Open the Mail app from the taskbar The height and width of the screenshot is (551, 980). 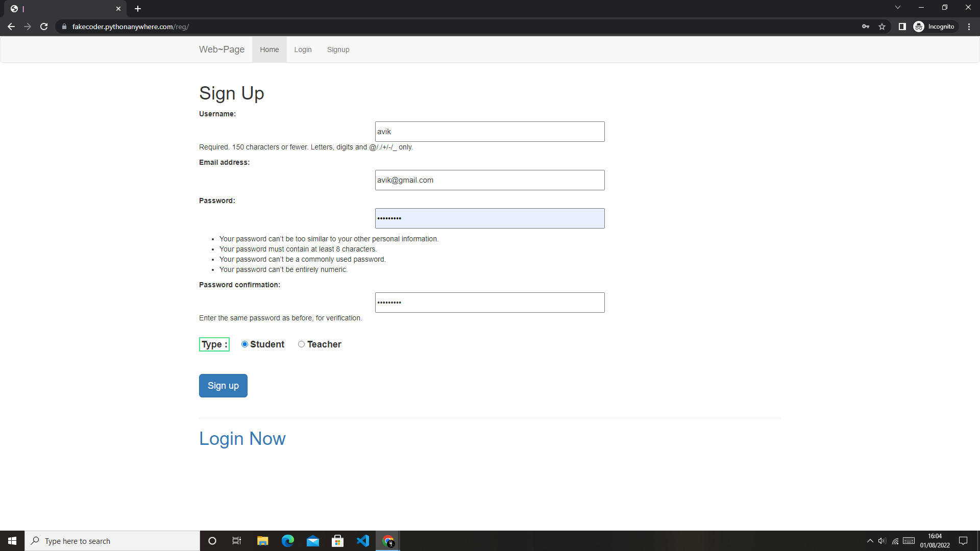click(312, 540)
